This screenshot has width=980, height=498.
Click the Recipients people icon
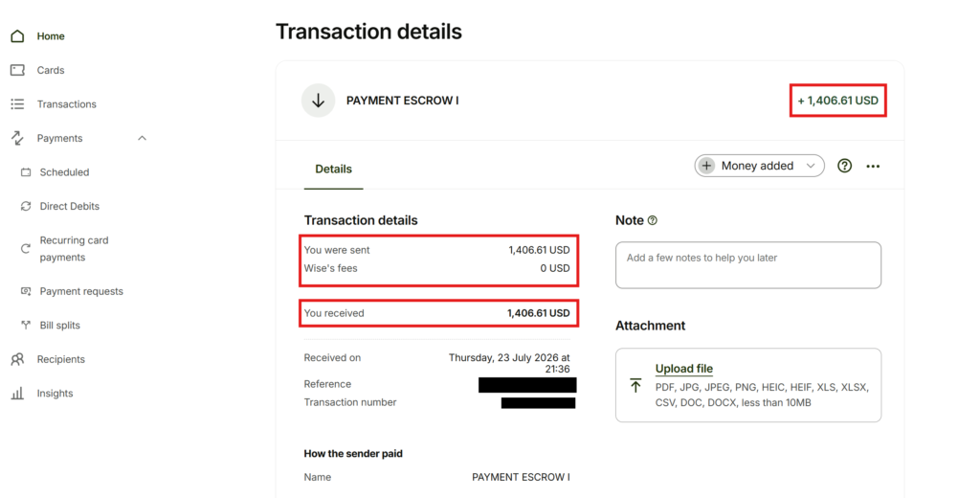(17, 359)
